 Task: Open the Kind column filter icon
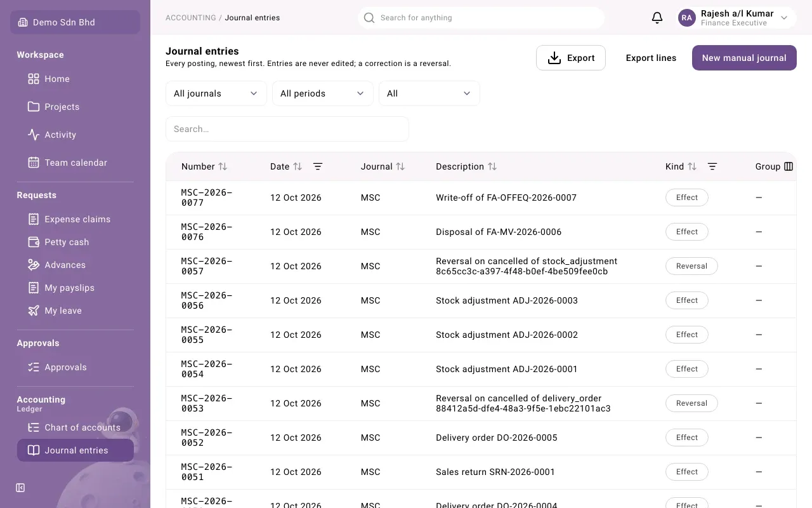[x=712, y=166]
